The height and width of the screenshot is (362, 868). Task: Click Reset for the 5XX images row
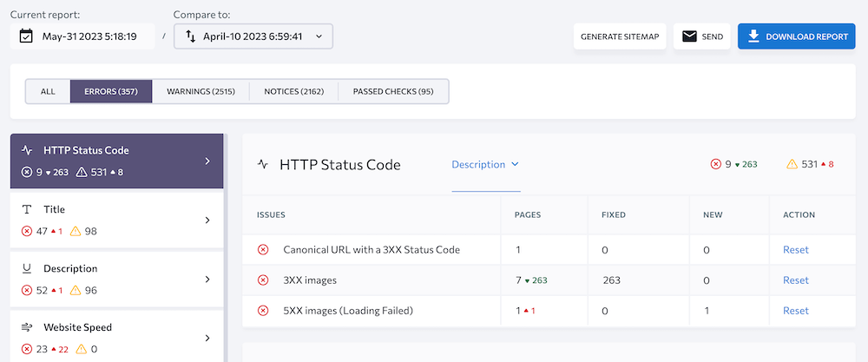795,311
